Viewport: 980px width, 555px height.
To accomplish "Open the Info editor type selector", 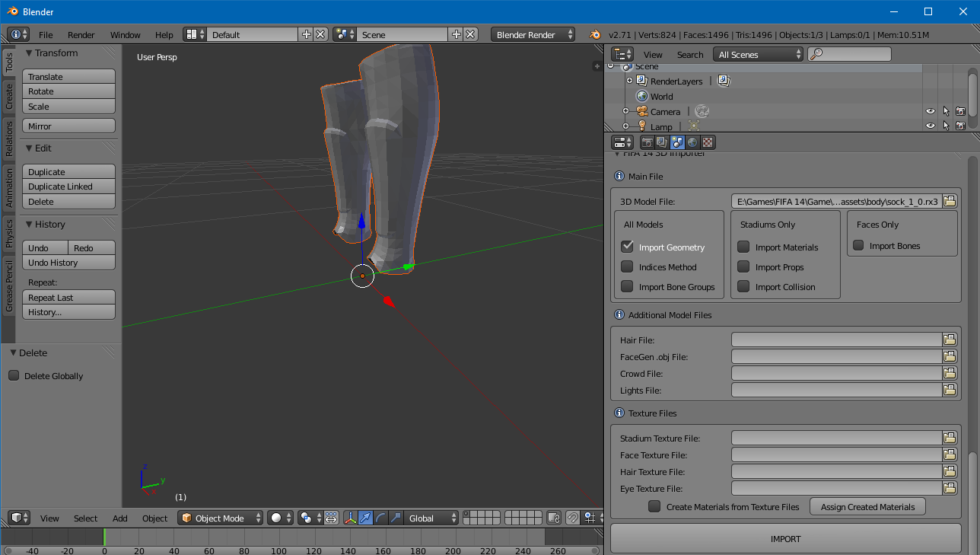I will (19, 34).
